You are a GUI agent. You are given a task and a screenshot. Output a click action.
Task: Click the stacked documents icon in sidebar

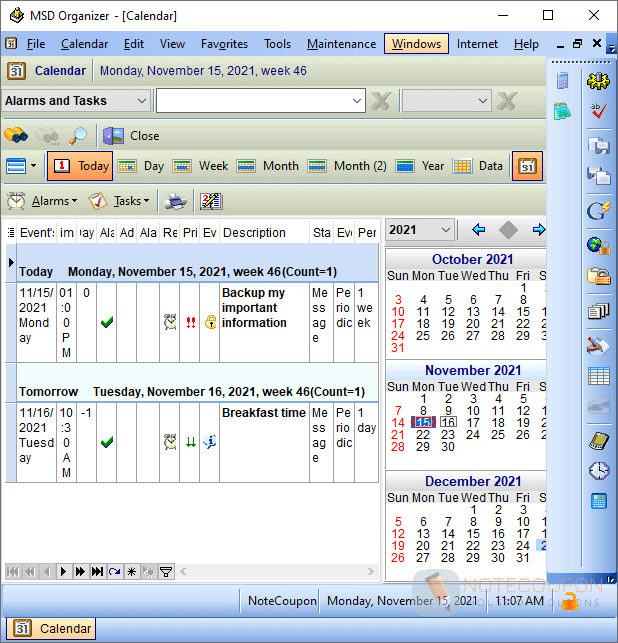click(x=598, y=311)
